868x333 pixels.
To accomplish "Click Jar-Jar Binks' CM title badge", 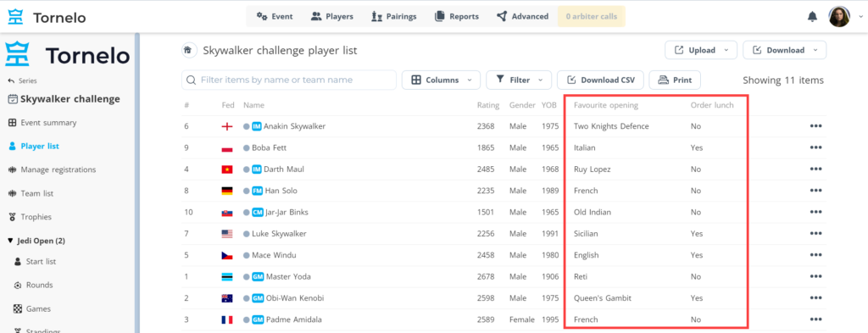I will tap(258, 213).
